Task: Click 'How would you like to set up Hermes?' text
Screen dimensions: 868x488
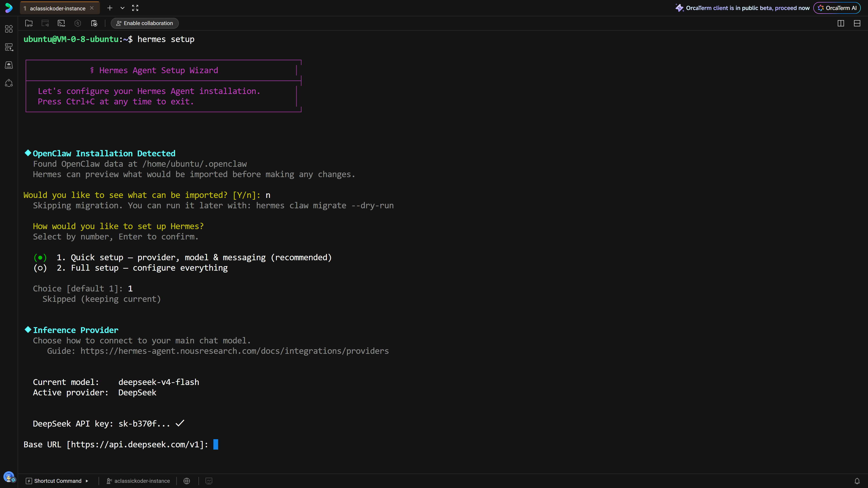Action: (x=118, y=226)
